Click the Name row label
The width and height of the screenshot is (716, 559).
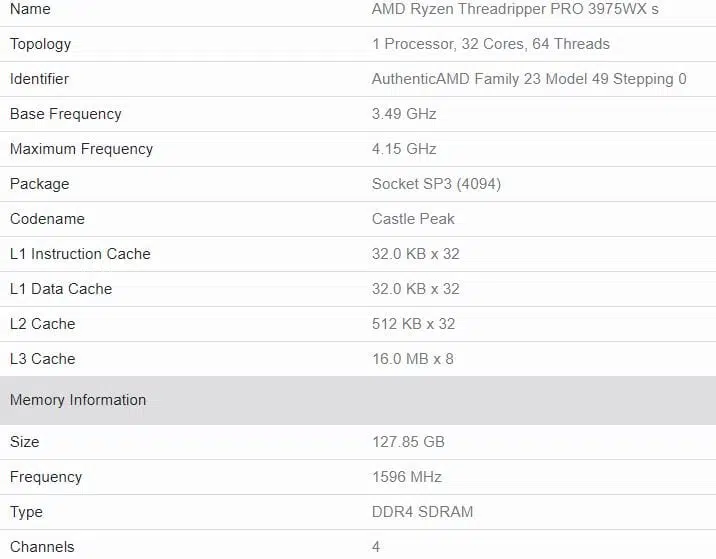(x=30, y=9)
